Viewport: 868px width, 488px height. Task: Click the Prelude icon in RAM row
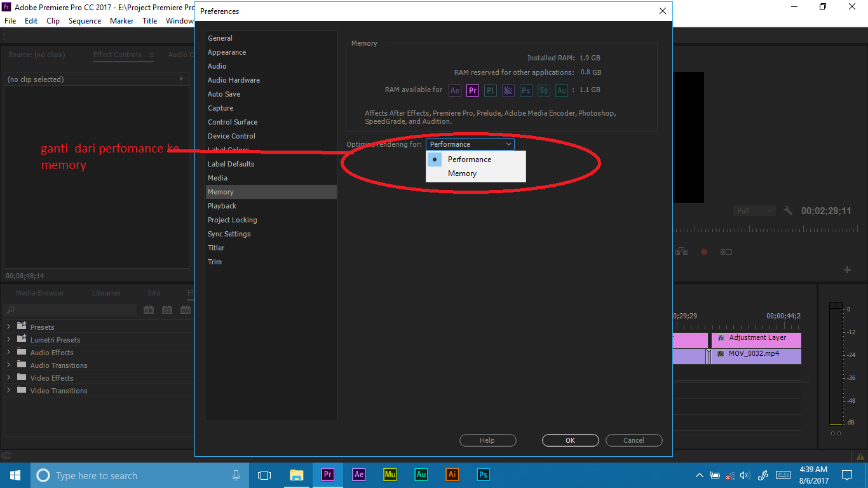coord(491,90)
